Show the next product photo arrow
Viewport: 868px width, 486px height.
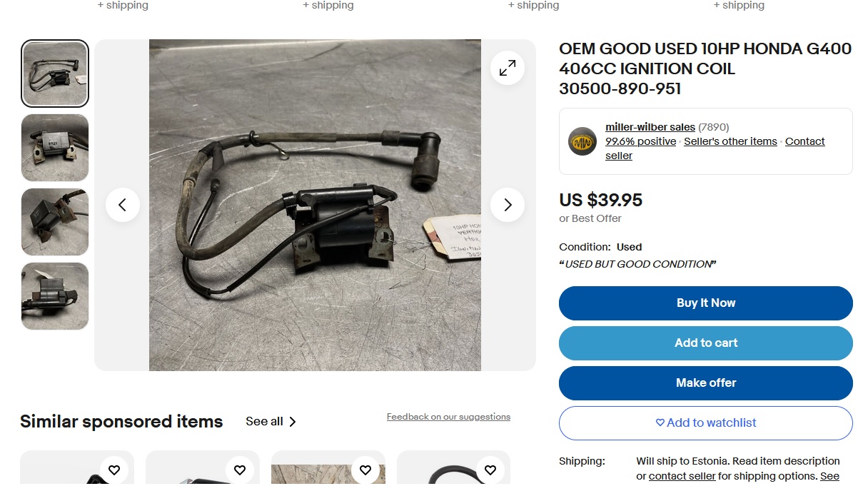(x=508, y=205)
